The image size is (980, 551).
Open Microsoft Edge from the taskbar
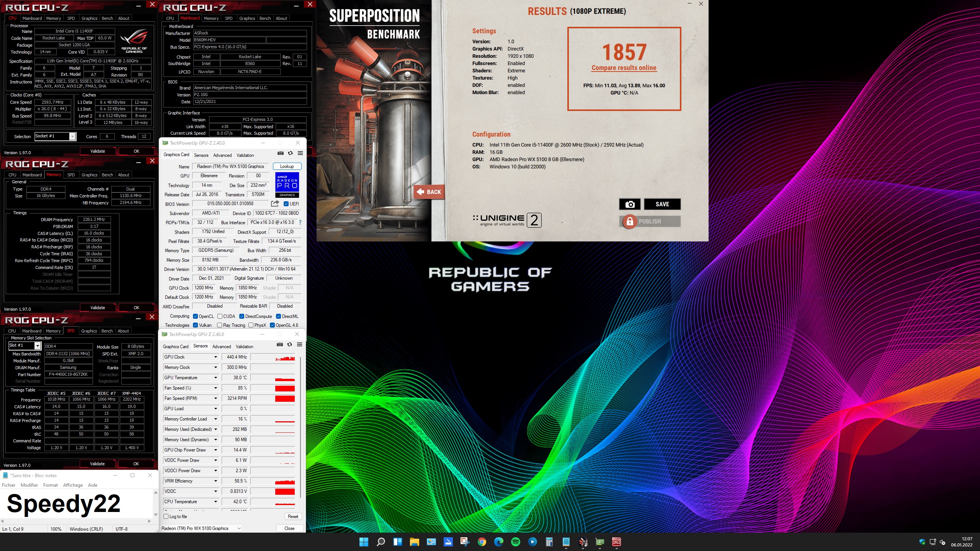coord(498,542)
